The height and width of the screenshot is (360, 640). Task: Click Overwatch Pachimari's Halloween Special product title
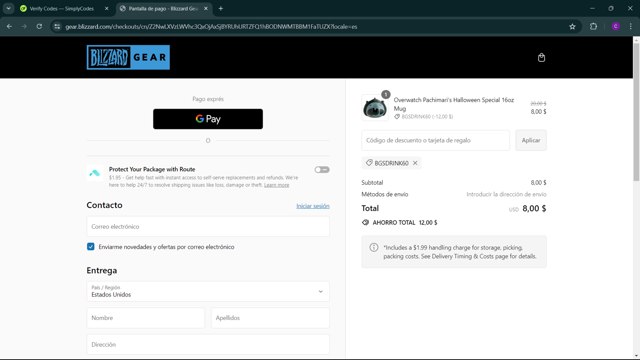point(453,104)
